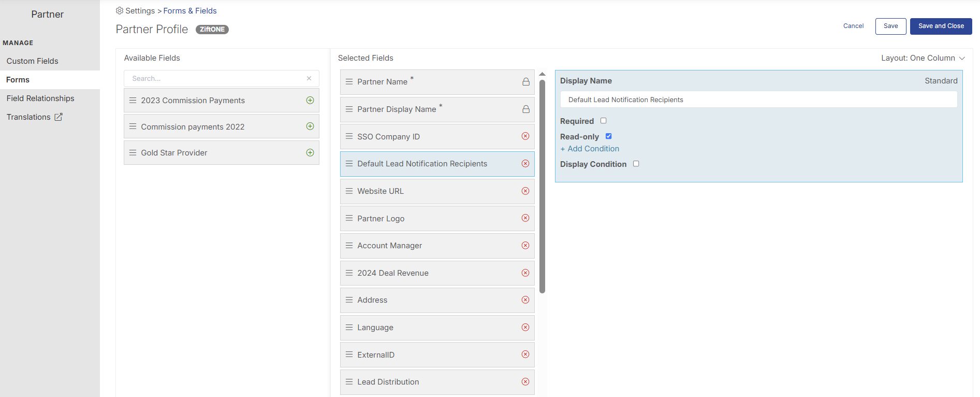Remove Account Manager from selected fields

(x=525, y=245)
